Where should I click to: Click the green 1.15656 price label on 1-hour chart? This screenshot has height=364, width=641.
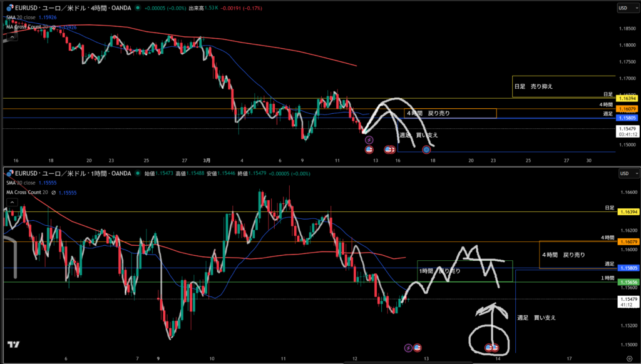(627, 282)
